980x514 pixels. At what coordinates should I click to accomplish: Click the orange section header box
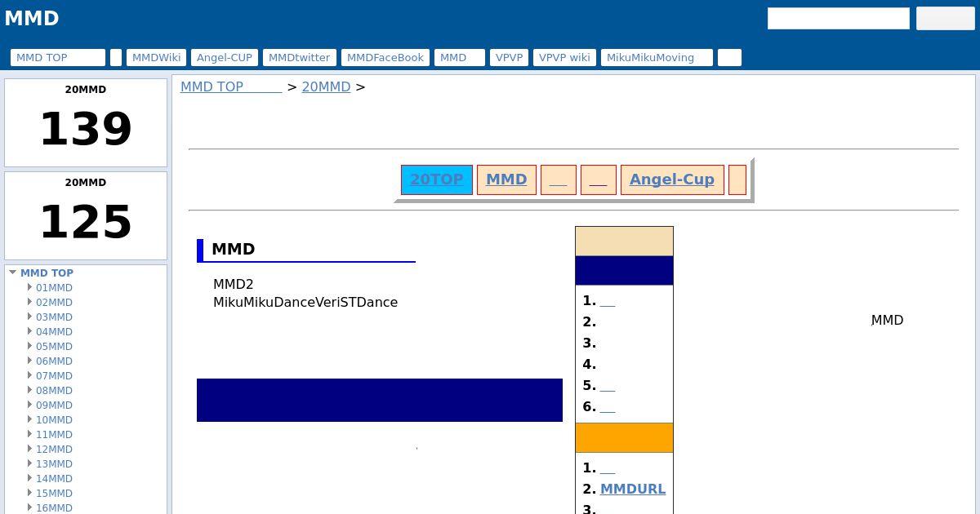click(x=624, y=437)
